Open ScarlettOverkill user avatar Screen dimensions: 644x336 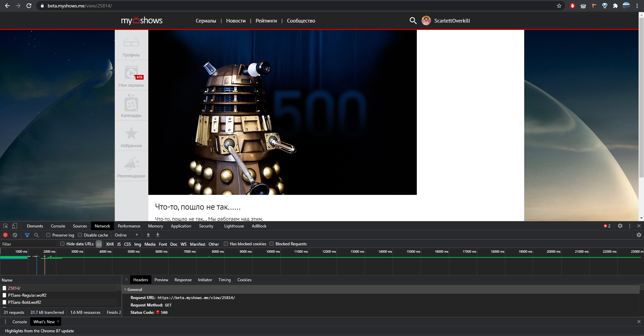[426, 20]
